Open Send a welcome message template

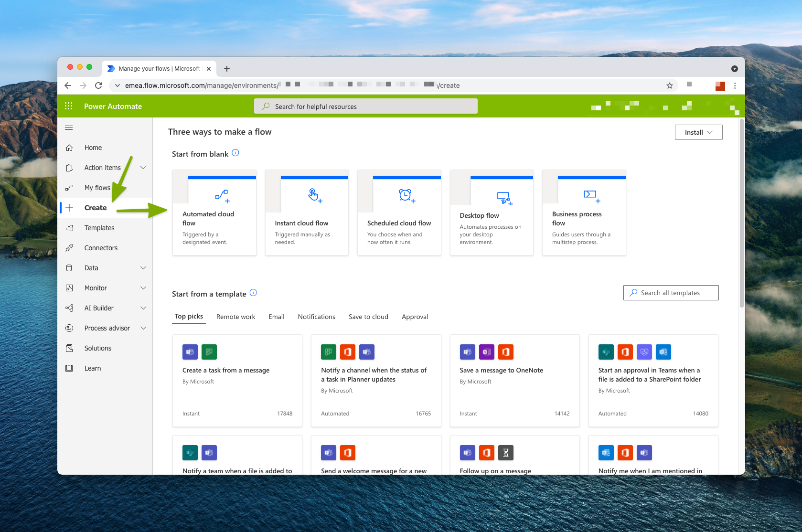tap(376, 455)
